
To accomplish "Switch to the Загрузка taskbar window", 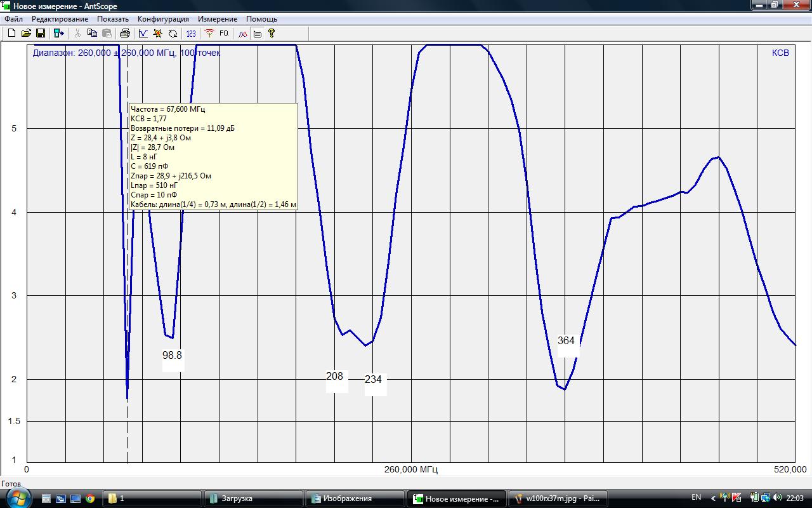I will click(x=254, y=498).
